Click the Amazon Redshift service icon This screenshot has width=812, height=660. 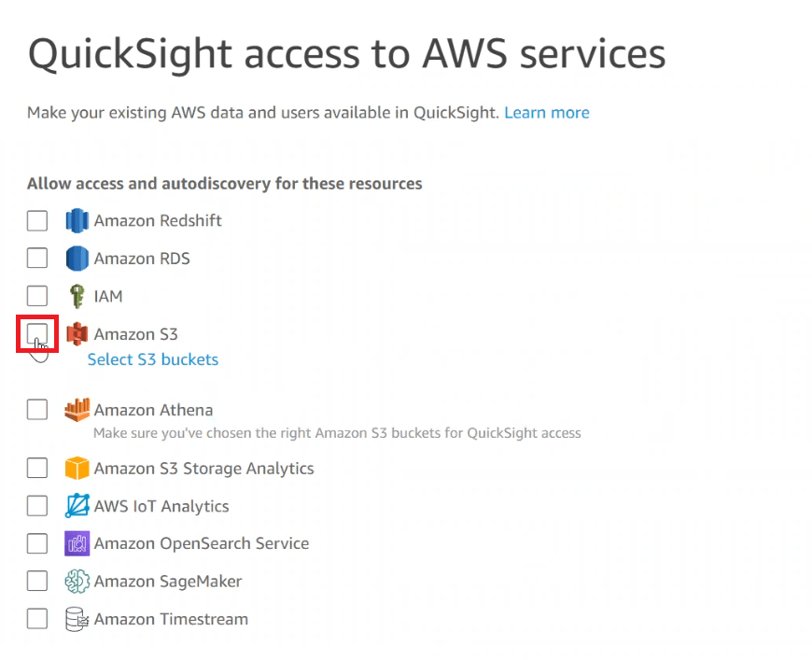(x=77, y=220)
